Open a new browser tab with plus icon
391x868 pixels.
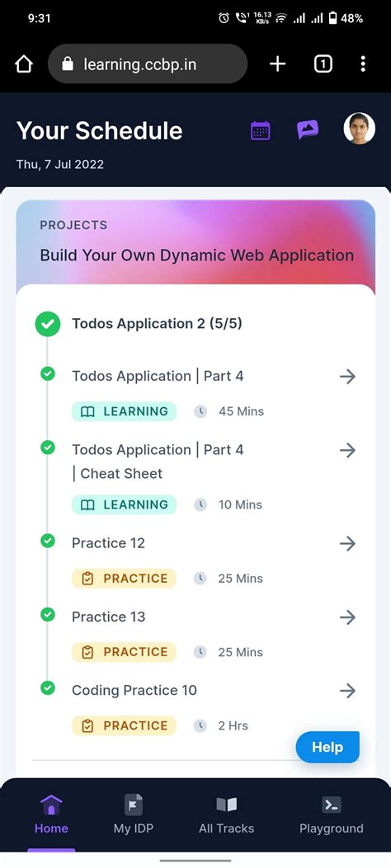tap(277, 64)
